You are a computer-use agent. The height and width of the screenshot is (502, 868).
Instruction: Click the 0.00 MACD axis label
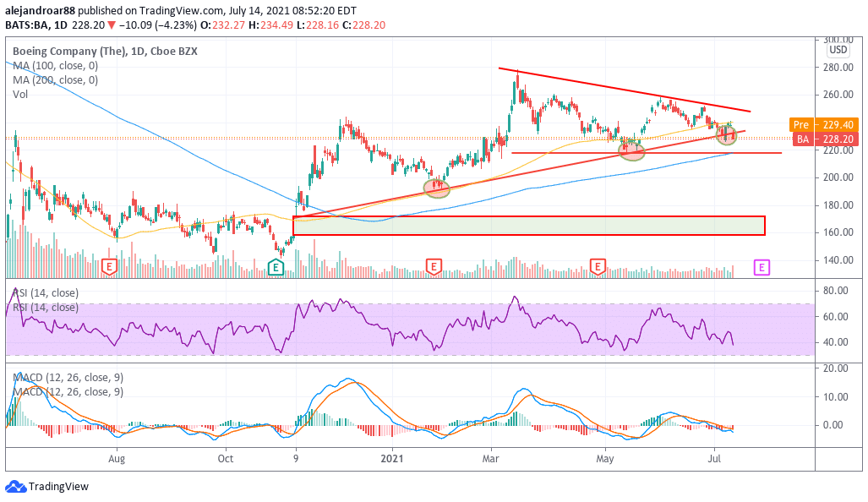833,425
